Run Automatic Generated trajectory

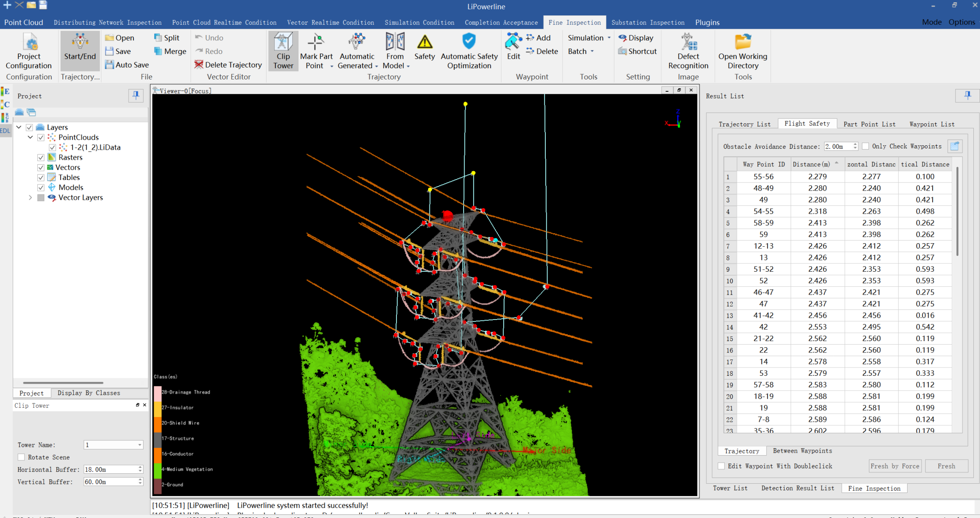[357, 51]
